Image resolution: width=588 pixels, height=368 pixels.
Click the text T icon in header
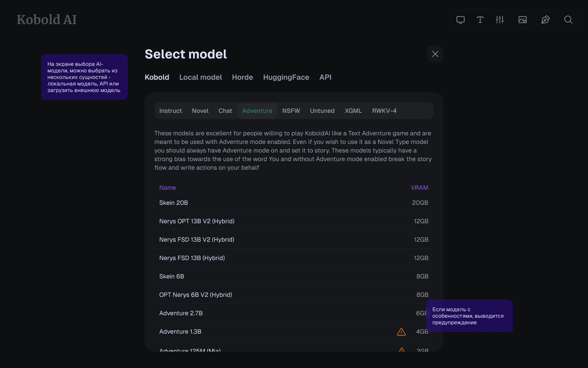point(480,20)
